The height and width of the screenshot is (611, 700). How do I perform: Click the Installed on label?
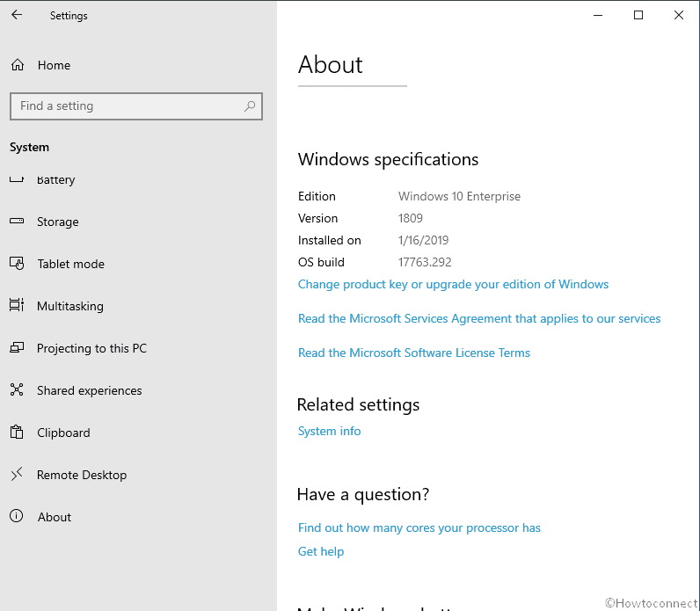pyautogui.click(x=330, y=240)
